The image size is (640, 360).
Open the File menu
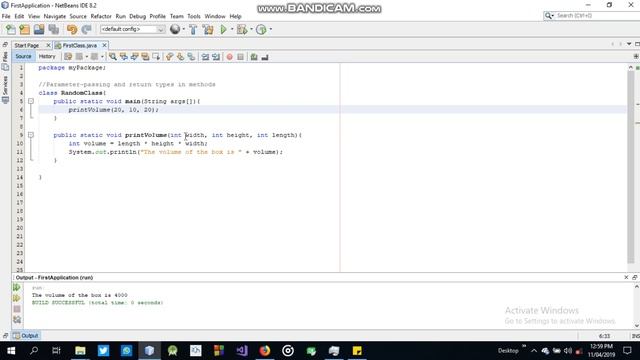click(x=6, y=16)
